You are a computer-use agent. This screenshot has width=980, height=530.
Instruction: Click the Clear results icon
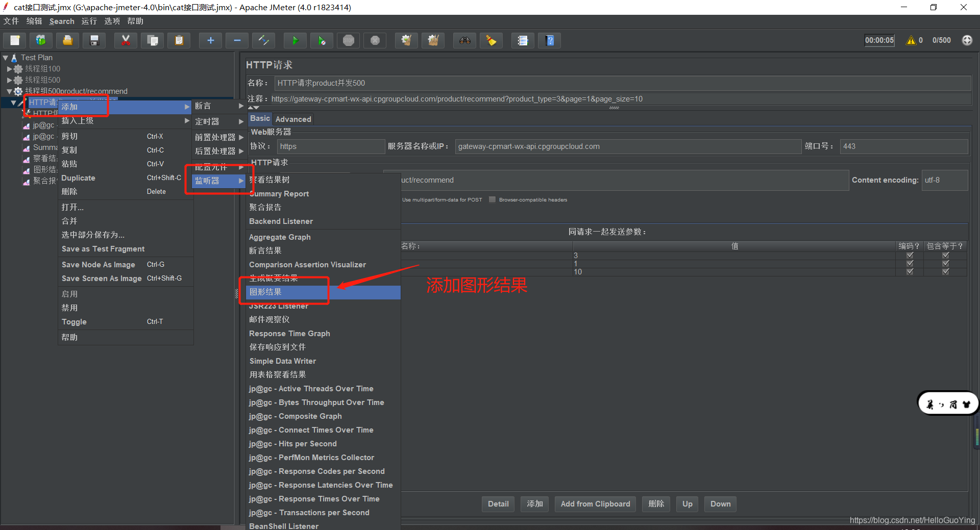coord(406,40)
